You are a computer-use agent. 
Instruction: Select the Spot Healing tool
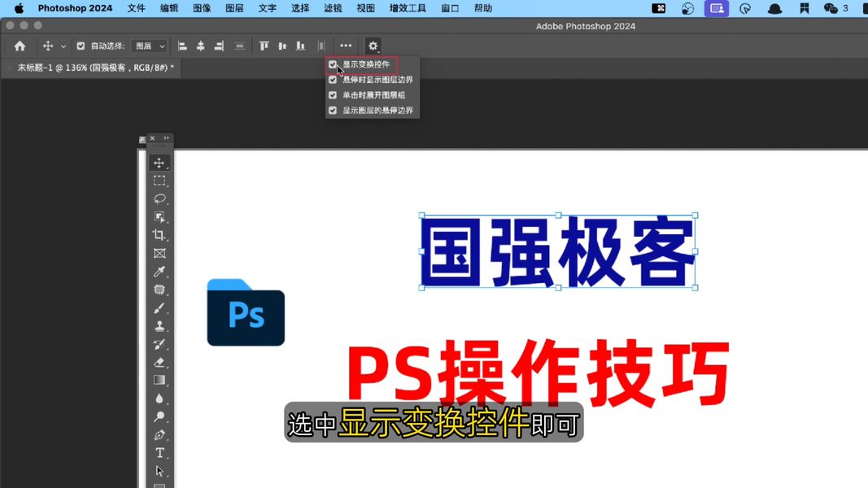(159, 290)
